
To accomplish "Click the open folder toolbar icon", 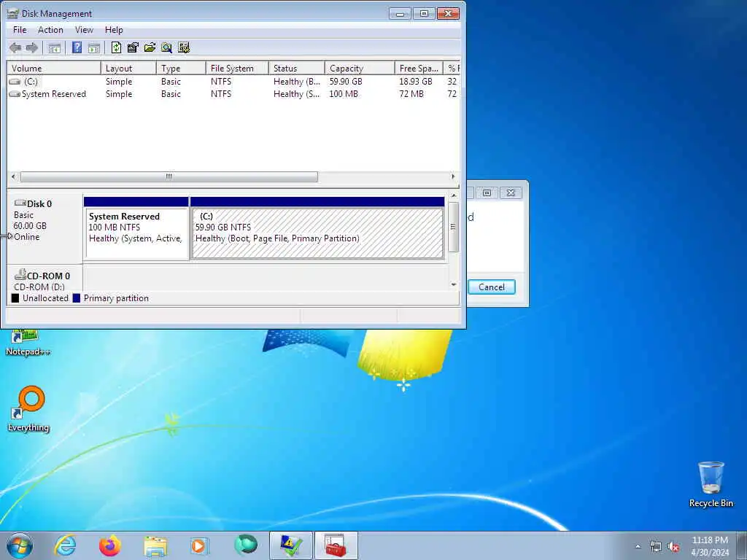I will [150, 47].
